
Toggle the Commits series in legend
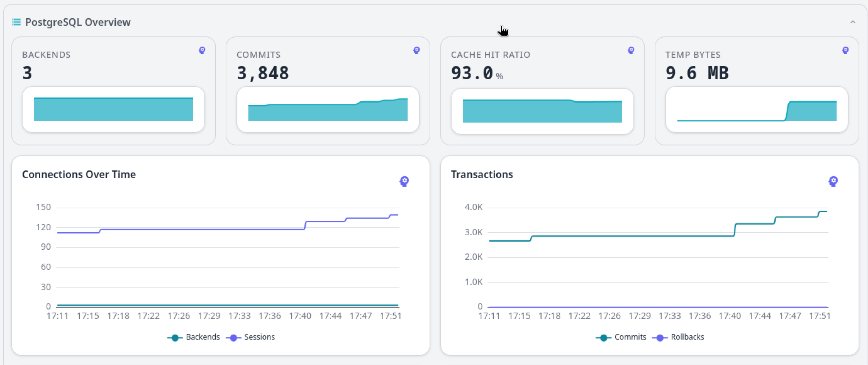pos(621,337)
